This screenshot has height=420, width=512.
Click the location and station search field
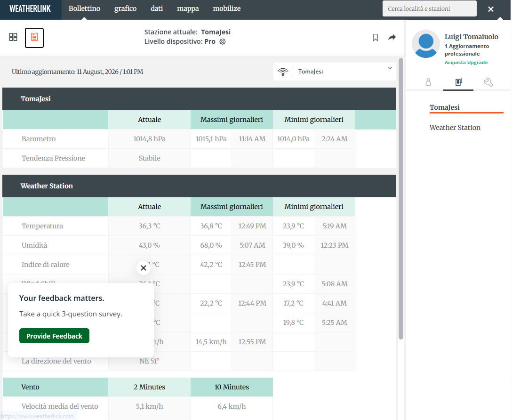429,9
